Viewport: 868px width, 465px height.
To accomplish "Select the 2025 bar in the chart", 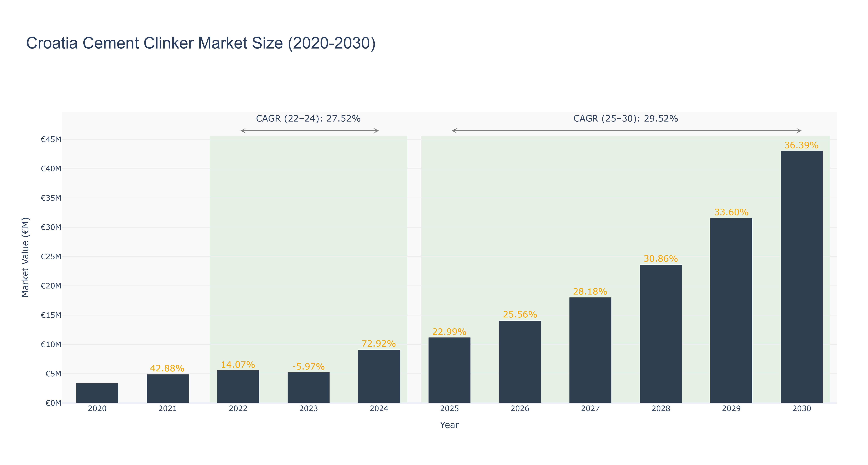I will coord(449,370).
